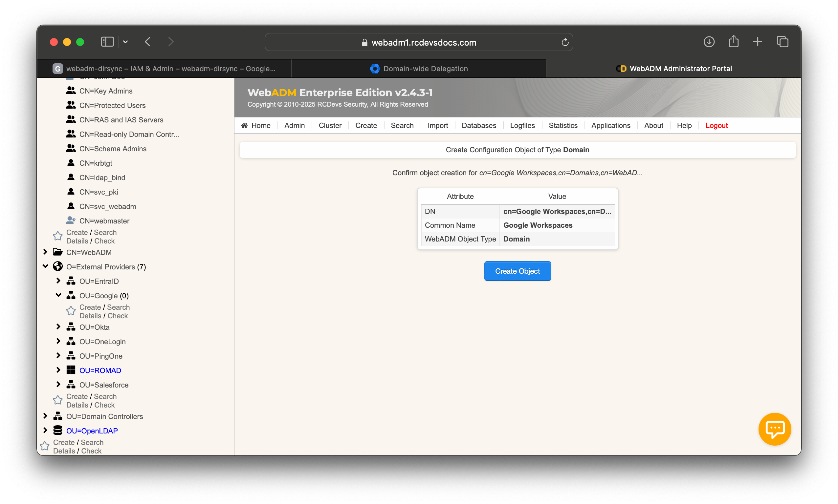Screen dimensions: 838x504
Task: Click Create link under OU=Google
Action: pos(90,307)
